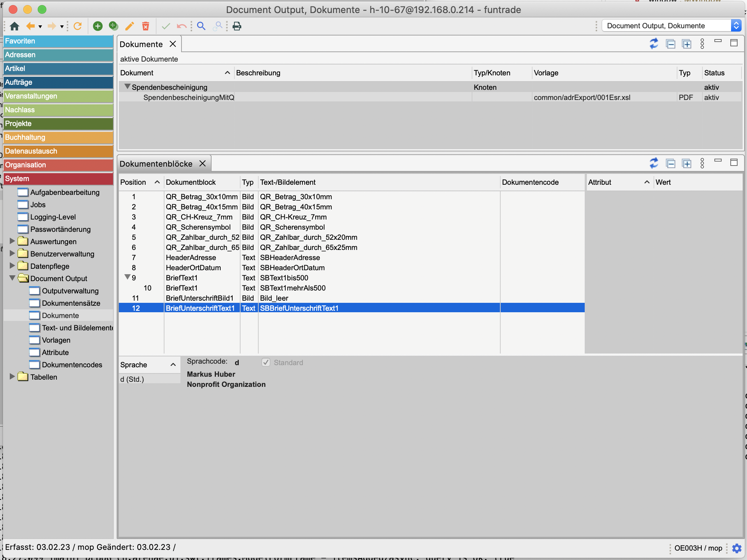The height and width of the screenshot is (560, 747).
Task: Toggle the Standard checkbox
Action: click(266, 363)
